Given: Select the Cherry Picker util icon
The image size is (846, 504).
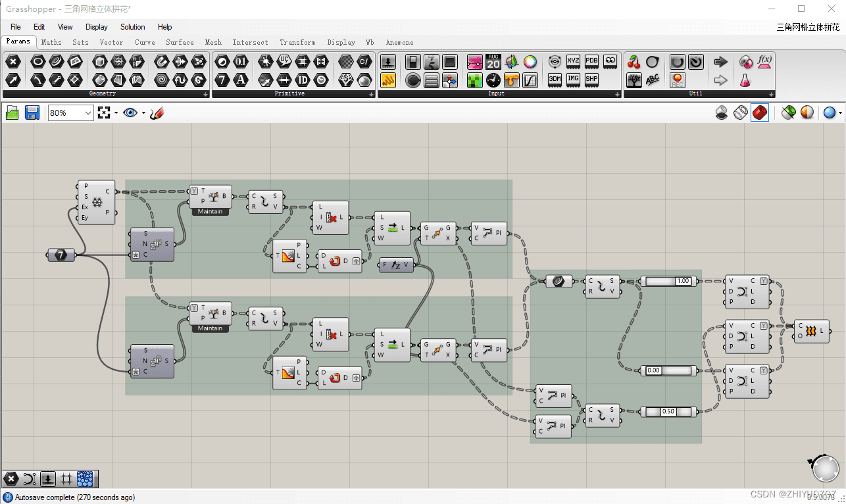Looking at the screenshot, I should point(634,62).
